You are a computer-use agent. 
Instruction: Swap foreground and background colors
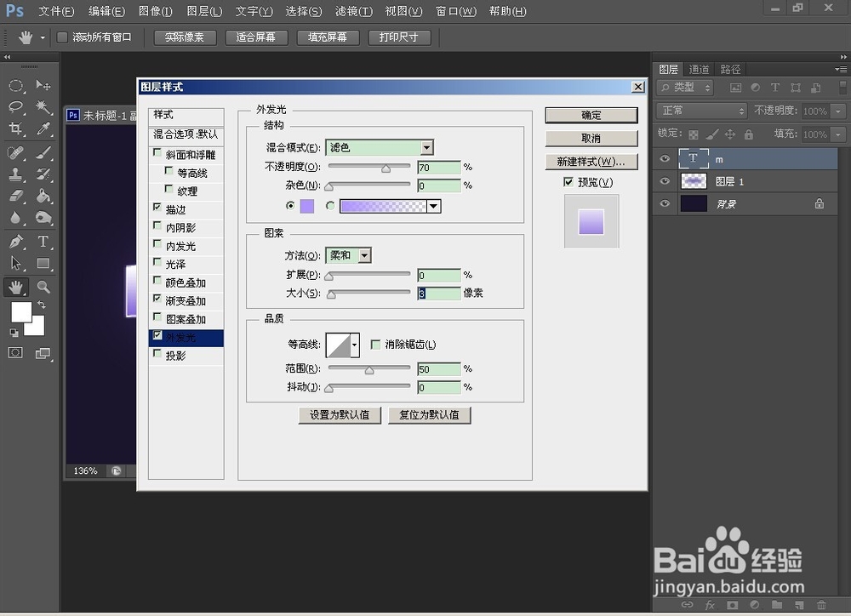pos(41,305)
